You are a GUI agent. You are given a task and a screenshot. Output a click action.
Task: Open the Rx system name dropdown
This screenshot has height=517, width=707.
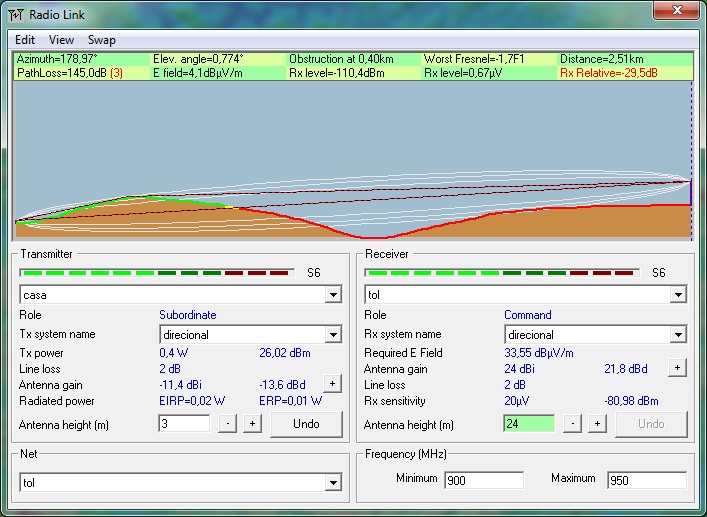[x=678, y=335]
